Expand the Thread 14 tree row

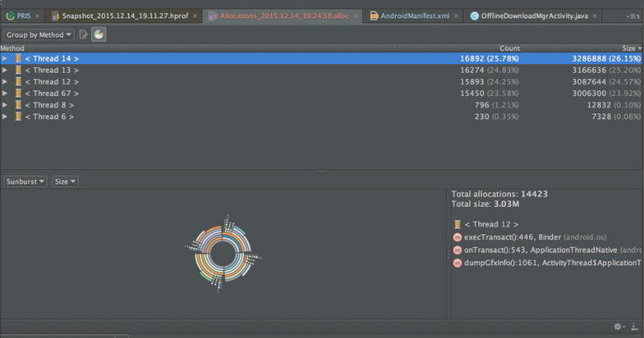4,58
